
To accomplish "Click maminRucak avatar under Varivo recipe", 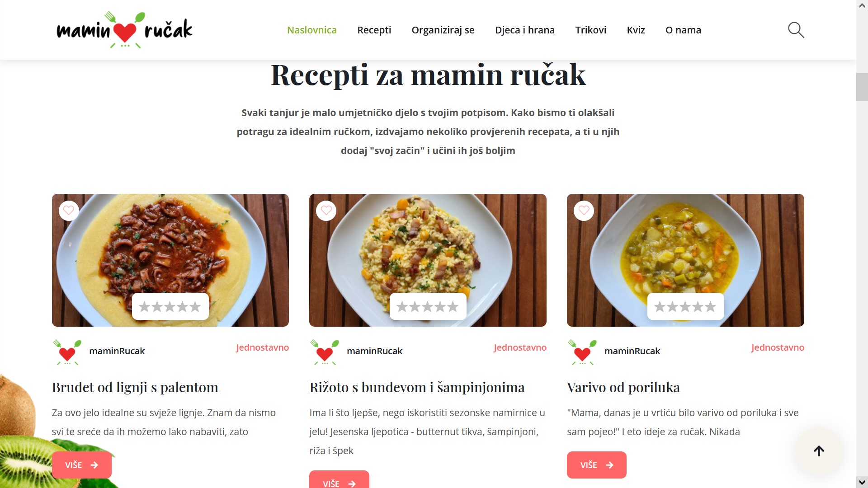I will click(x=582, y=352).
